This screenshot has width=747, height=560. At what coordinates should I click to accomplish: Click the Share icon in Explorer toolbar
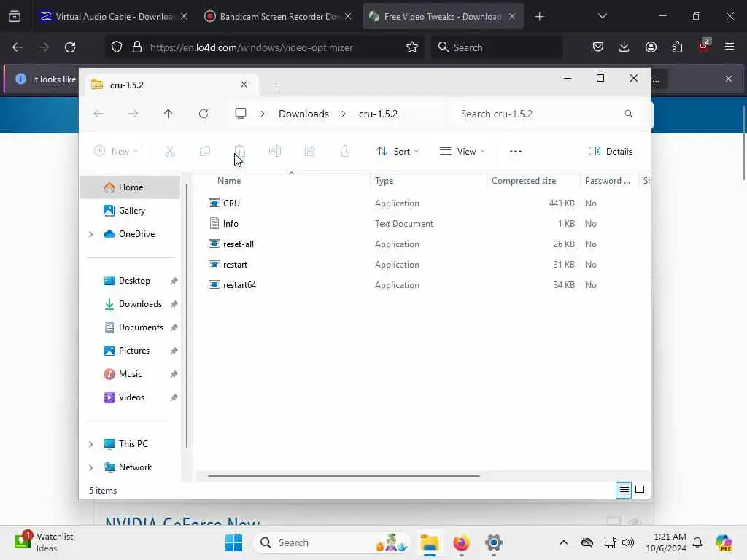pyautogui.click(x=309, y=152)
